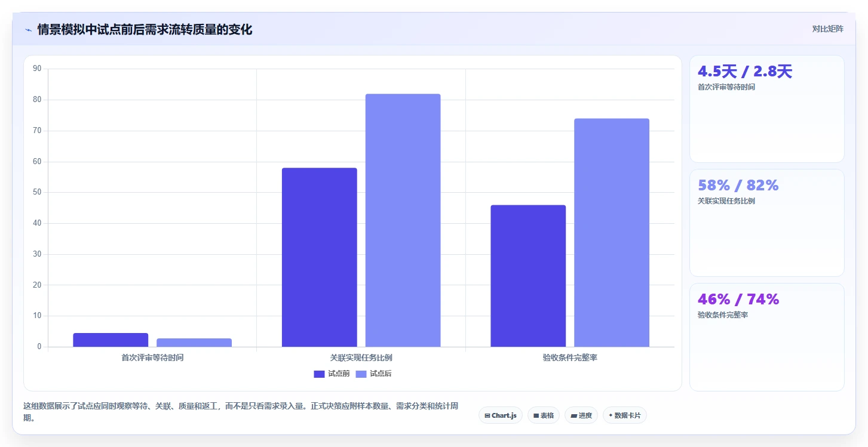This screenshot has width=868, height=447.
Task: Select the 表格 chip
Action: click(544, 415)
